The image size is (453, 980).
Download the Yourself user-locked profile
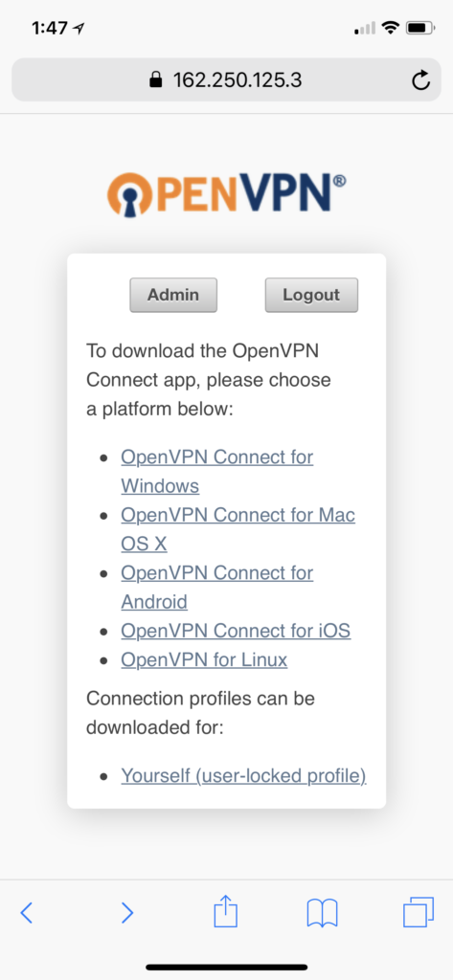coord(243,775)
